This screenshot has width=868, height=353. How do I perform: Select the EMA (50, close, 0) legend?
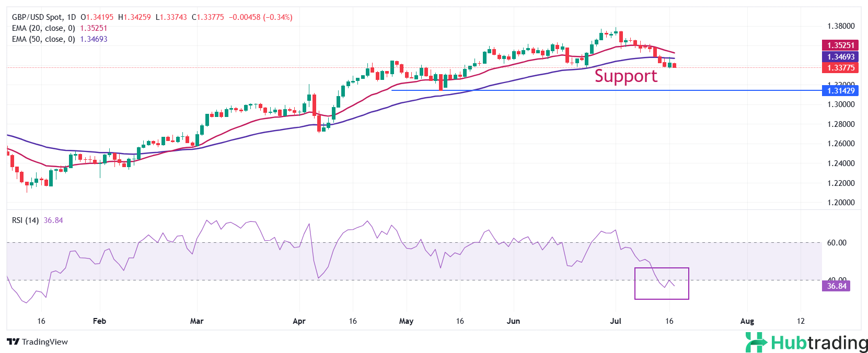click(43, 39)
